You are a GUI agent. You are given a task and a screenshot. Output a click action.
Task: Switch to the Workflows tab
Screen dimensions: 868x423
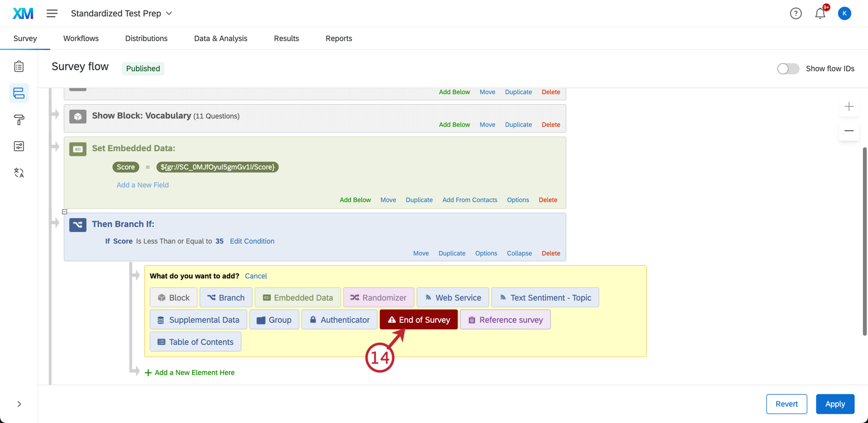pos(81,38)
